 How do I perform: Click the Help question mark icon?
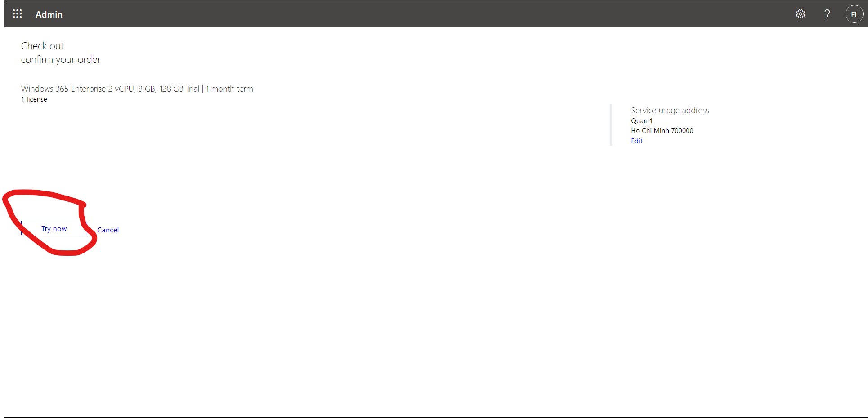click(827, 14)
